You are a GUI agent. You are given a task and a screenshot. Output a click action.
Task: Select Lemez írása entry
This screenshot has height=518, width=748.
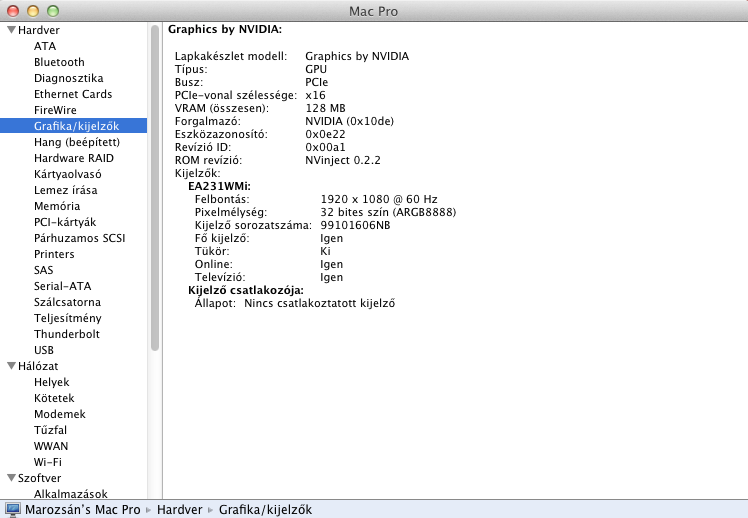[x=66, y=190]
